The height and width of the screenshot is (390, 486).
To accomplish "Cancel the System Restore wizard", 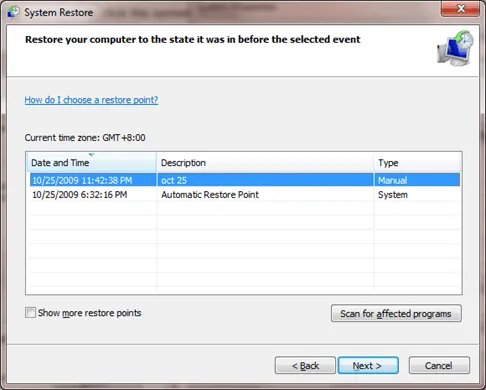I will tap(439, 365).
